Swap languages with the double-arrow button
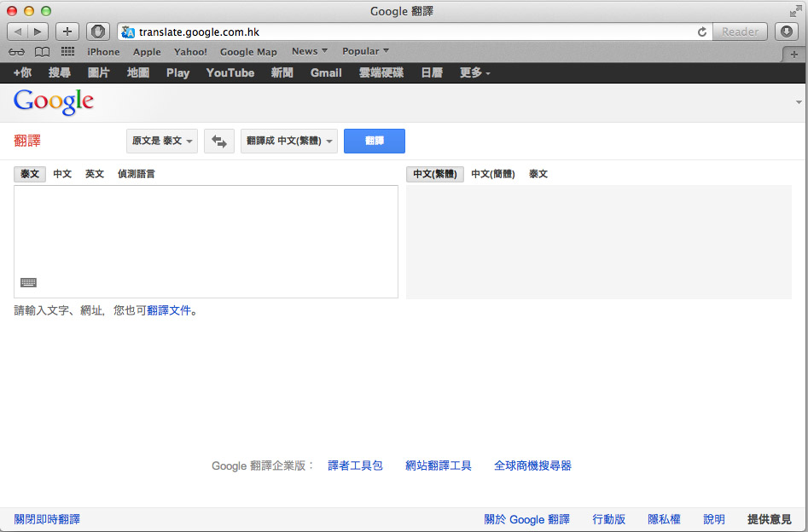This screenshot has height=532, width=808. [219, 142]
